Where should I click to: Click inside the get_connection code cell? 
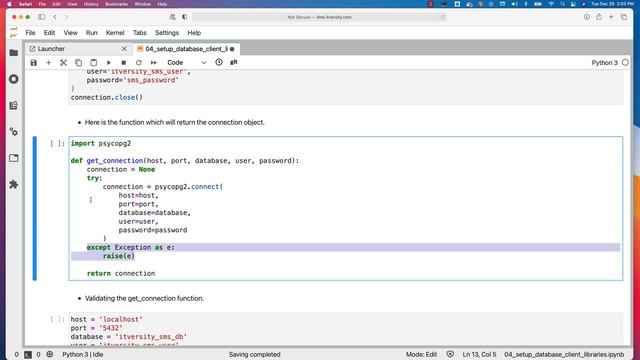[346, 208]
